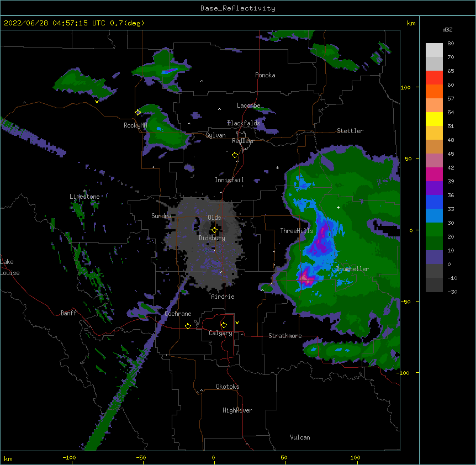Click the Okotoks town label
The height and width of the screenshot is (465, 476).
228,387
